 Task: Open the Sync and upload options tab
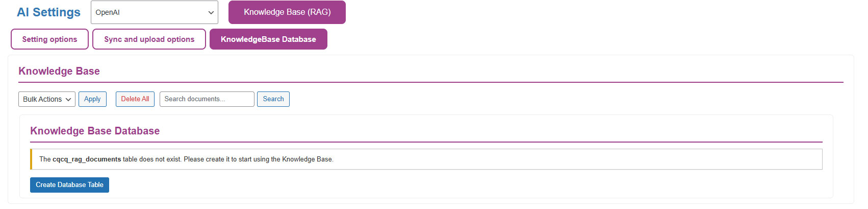click(x=149, y=39)
